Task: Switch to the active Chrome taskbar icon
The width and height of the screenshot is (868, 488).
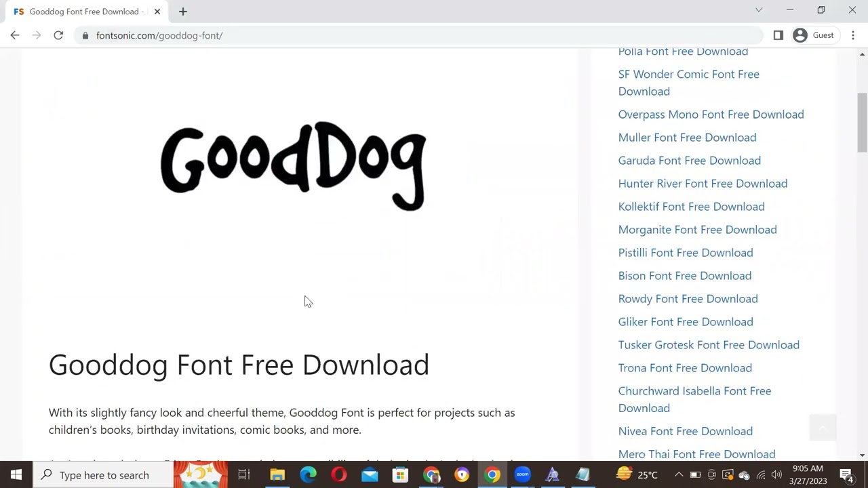Action: click(492, 474)
